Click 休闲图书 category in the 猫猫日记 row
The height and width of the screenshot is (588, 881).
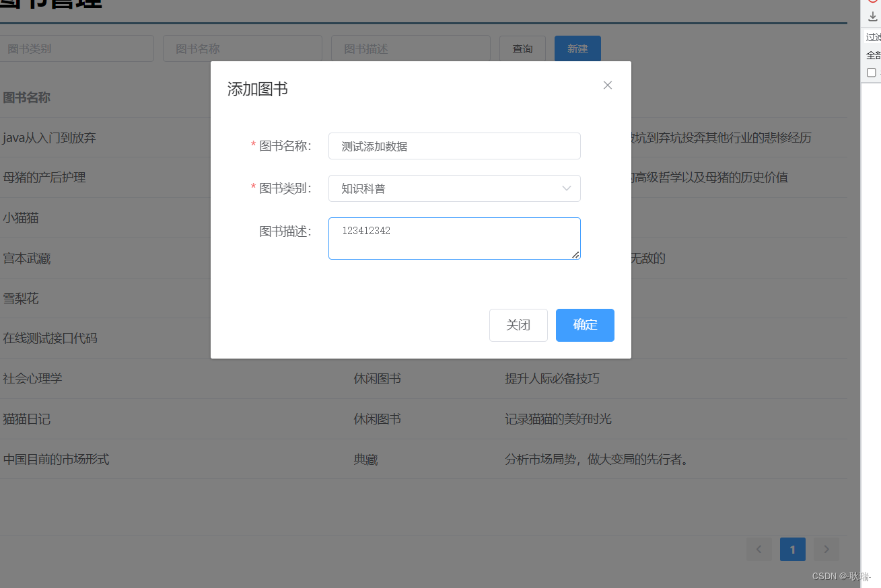pos(378,419)
